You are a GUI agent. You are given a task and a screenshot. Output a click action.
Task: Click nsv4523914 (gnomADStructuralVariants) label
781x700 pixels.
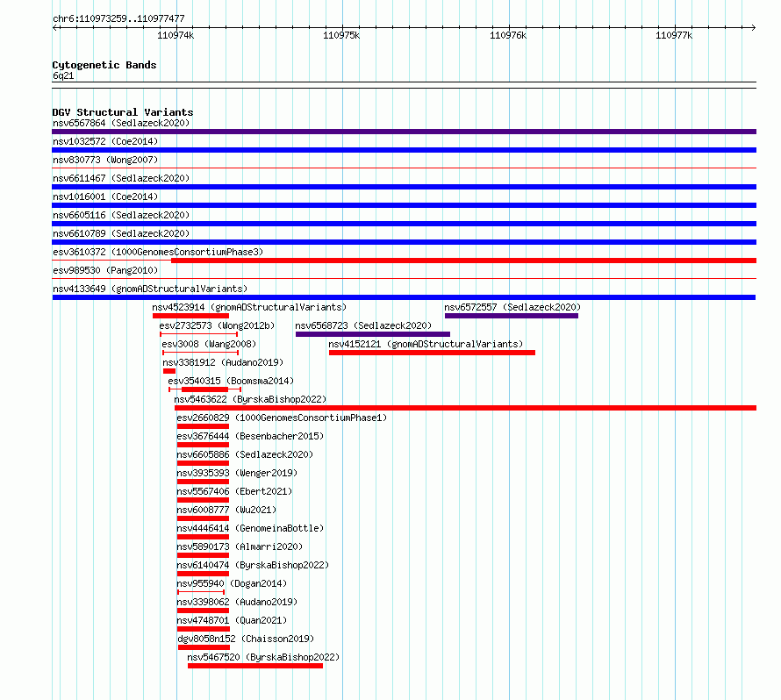coord(249,307)
